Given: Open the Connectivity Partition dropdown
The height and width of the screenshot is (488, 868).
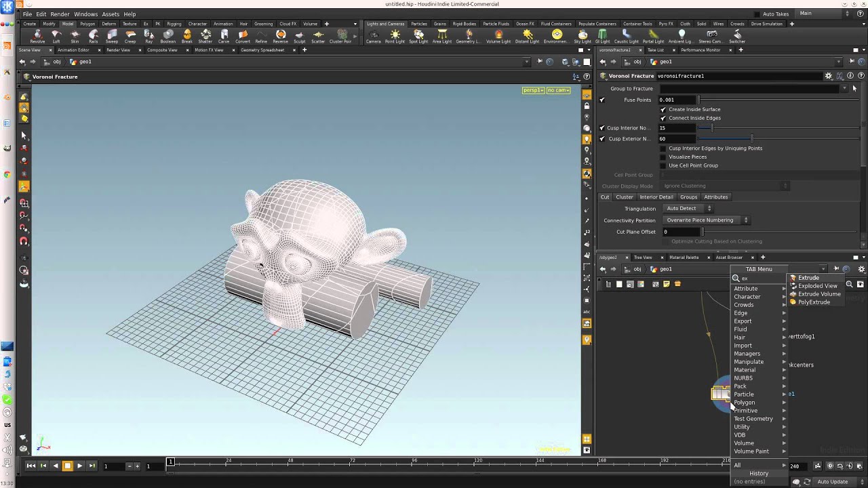Looking at the screenshot, I should point(705,220).
